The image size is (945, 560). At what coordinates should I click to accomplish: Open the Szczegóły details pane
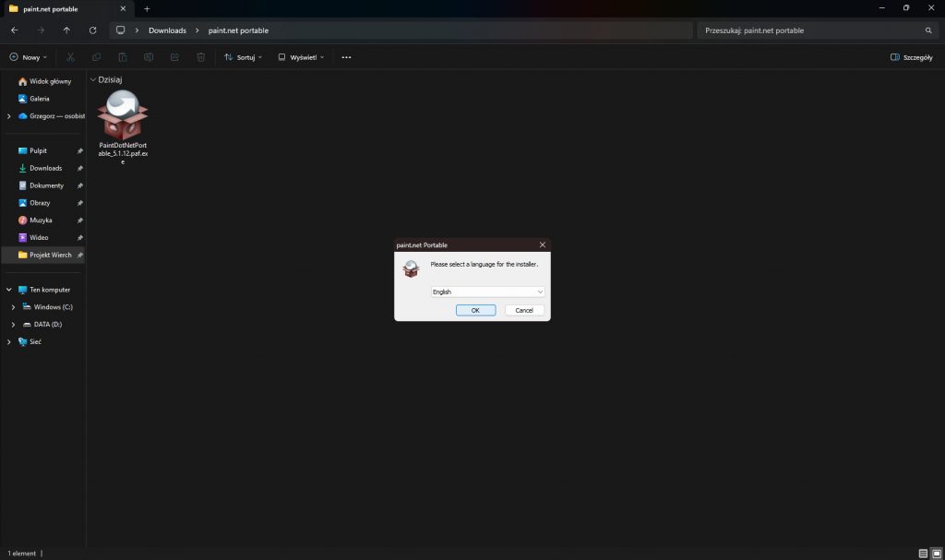click(x=911, y=57)
